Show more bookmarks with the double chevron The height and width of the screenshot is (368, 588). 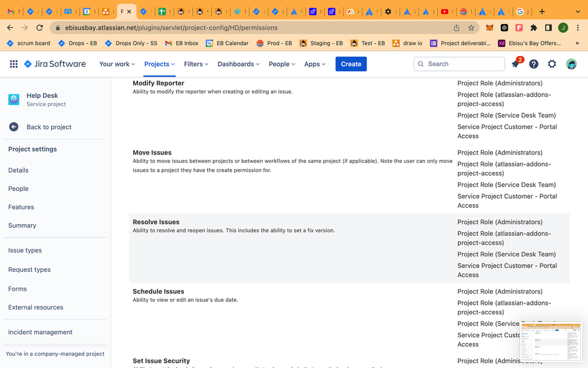coord(577,43)
